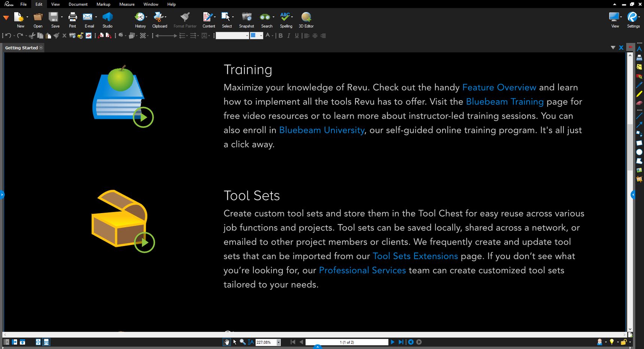This screenshot has height=349, width=644.
Task: Click the Clipboard scissors icon
Action: (158, 17)
